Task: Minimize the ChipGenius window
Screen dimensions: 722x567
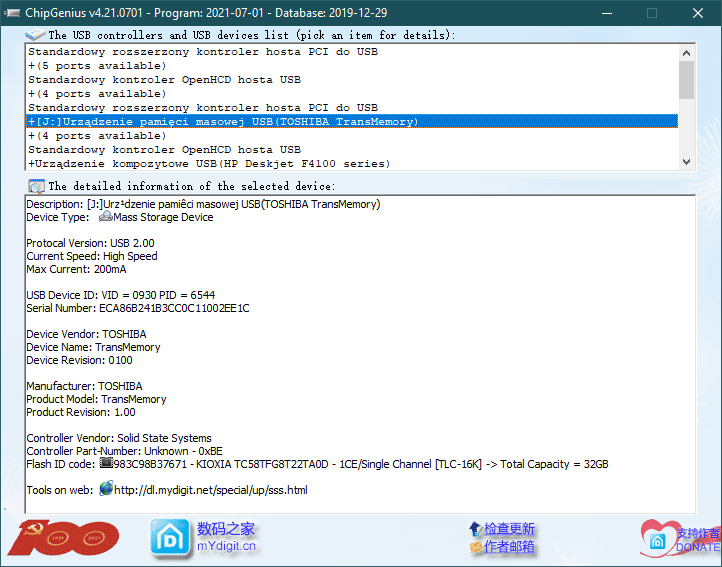Action: pos(607,13)
